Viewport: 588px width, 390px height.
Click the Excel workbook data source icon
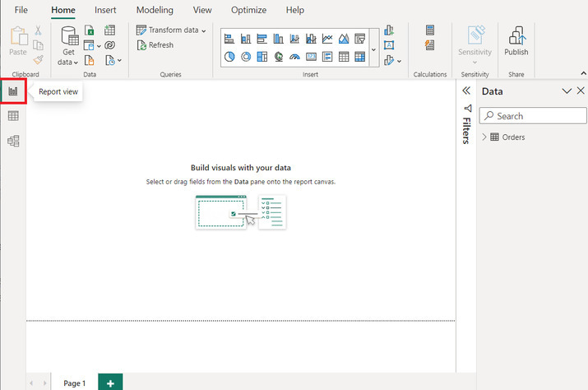coord(89,30)
